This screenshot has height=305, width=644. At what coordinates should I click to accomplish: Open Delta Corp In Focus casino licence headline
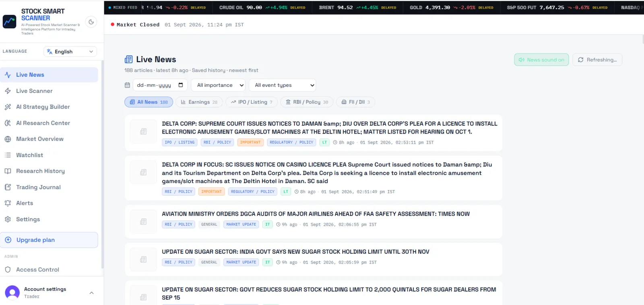pyautogui.click(x=327, y=173)
